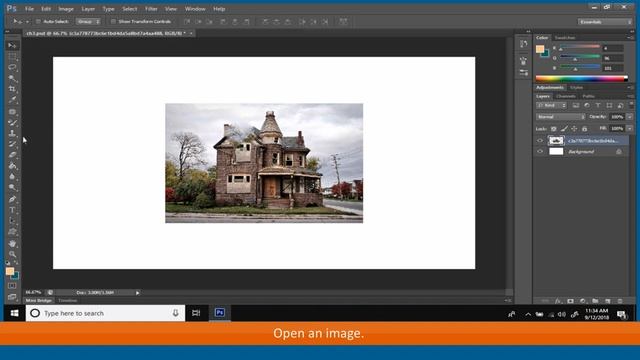Open the layer Kind filter dropdown
Viewport: 640px width, 360px height.
pos(551,105)
